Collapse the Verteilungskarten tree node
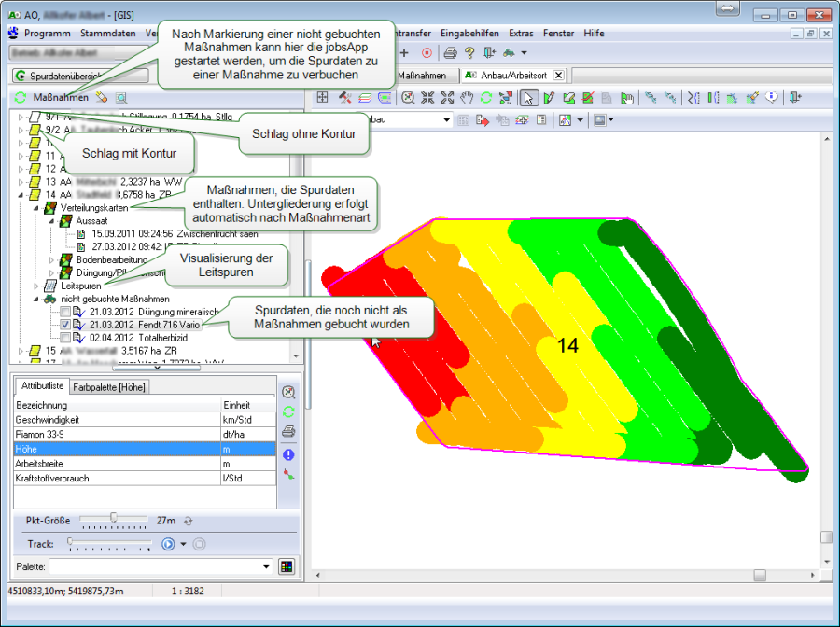 37,207
